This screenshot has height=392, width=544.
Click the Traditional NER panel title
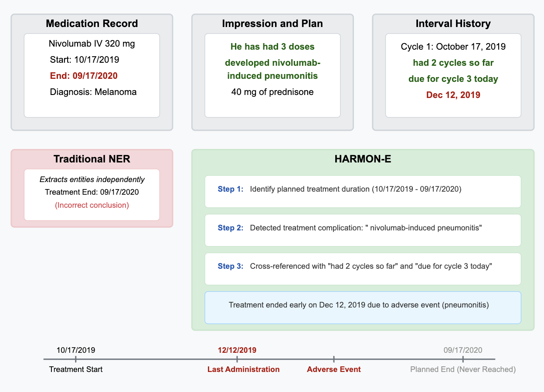(92, 159)
